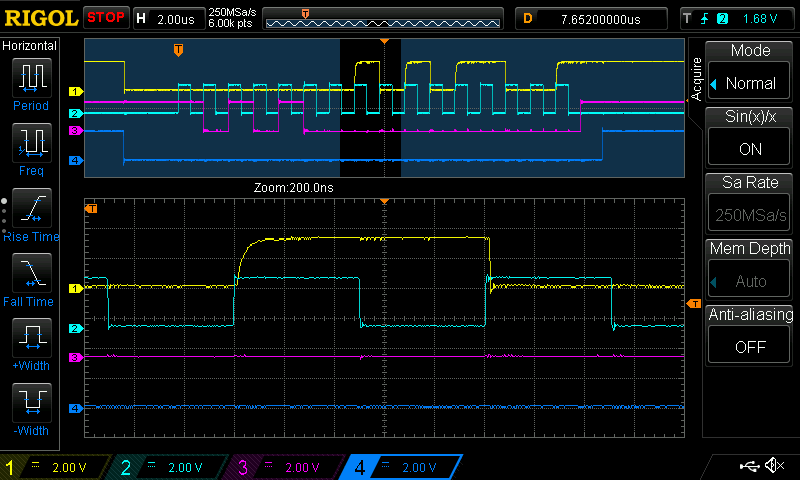Click the trigger source channel 2 icon

click(722, 19)
